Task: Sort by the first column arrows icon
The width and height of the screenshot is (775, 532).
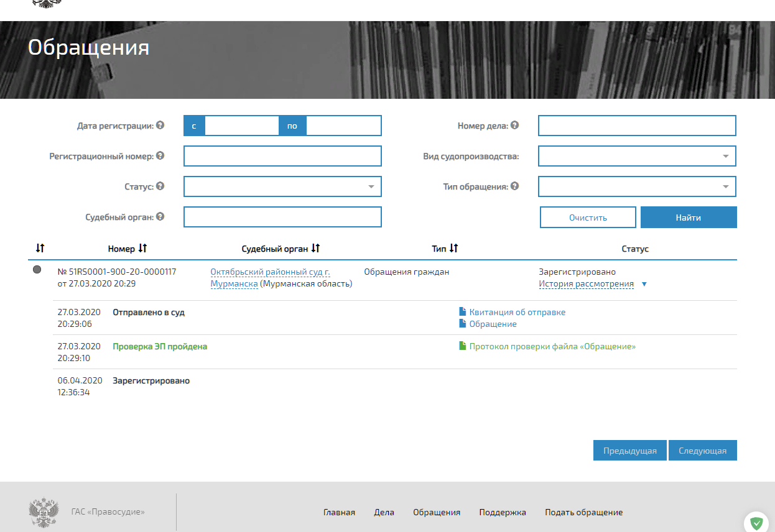Action: click(40, 248)
